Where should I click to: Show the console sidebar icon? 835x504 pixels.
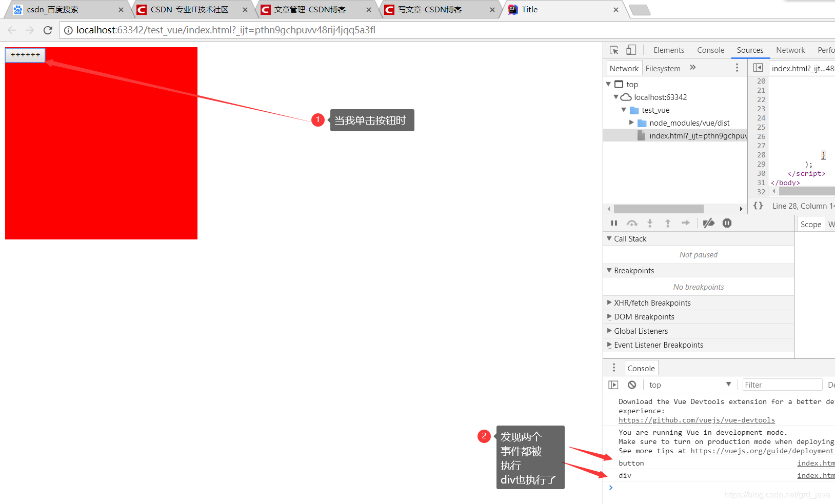click(x=613, y=385)
